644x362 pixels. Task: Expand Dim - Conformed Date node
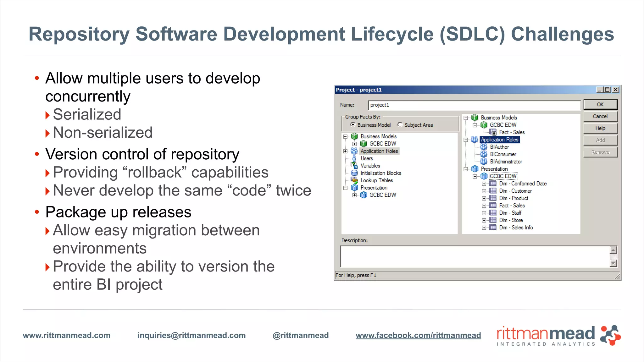click(x=484, y=184)
